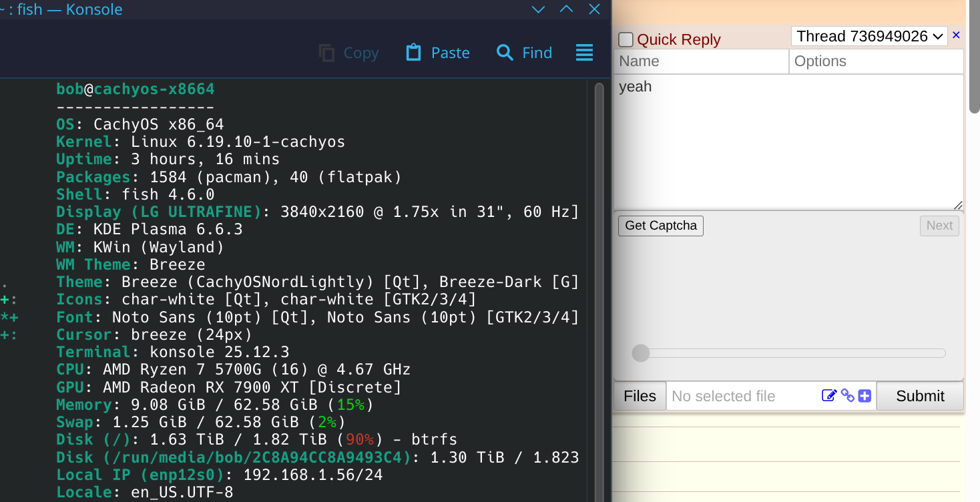Image resolution: width=980 pixels, height=502 pixels.
Task: Click the "WM: KWin (Wayland)" line
Action: [140, 247]
